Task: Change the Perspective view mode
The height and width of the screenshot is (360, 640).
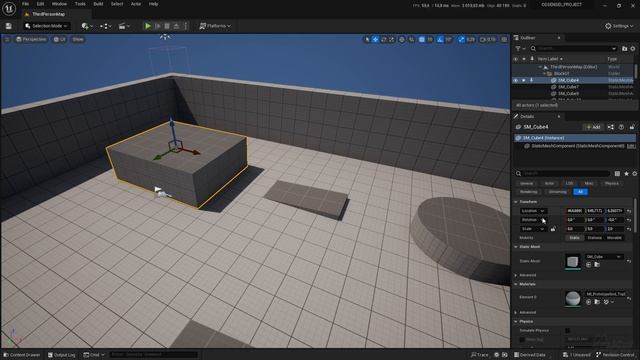Action: (31, 39)
